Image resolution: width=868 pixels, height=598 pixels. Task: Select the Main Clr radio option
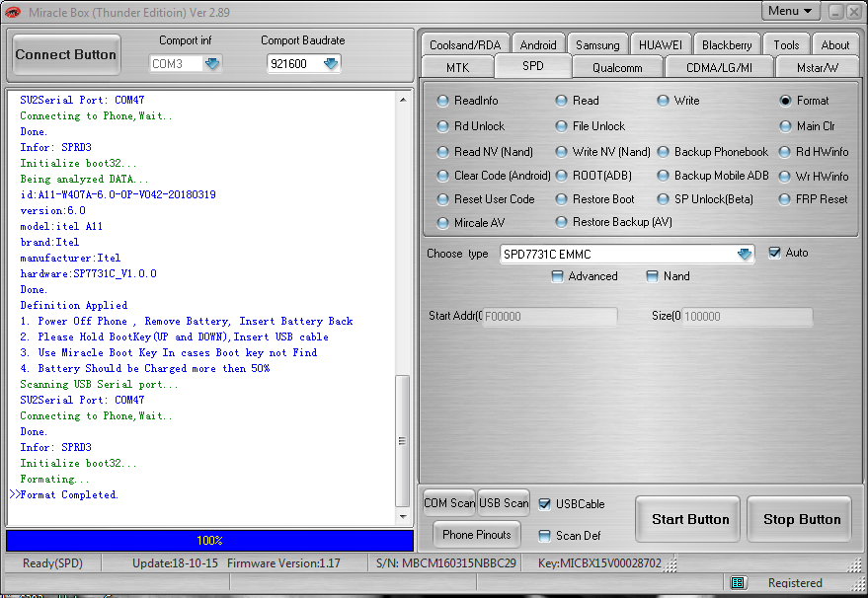pyautogui.click(x=807, y=126)
